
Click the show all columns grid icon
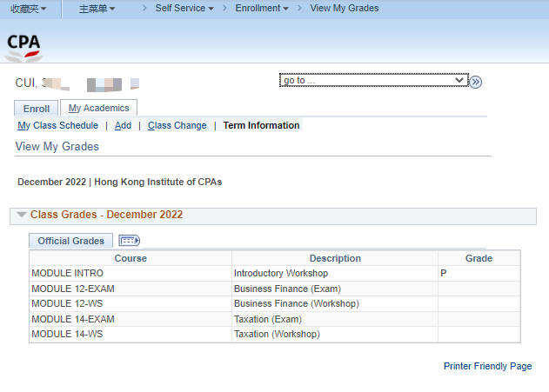point(129,241)
